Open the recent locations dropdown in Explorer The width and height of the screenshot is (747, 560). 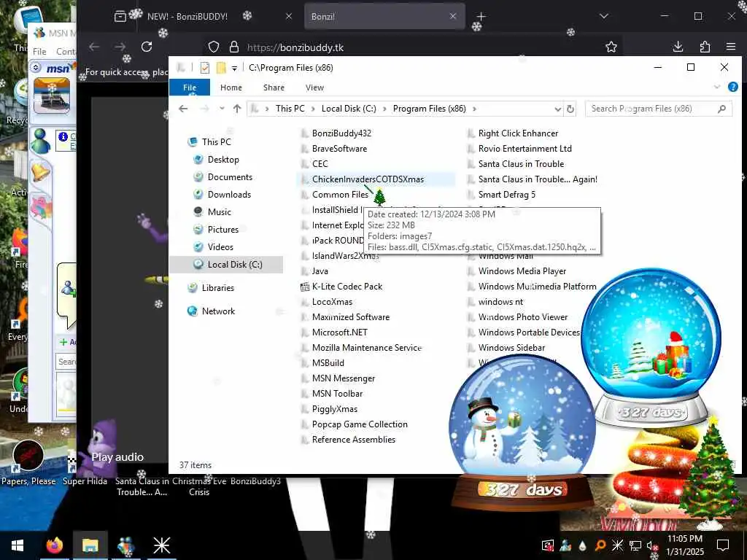pos(222,109)
